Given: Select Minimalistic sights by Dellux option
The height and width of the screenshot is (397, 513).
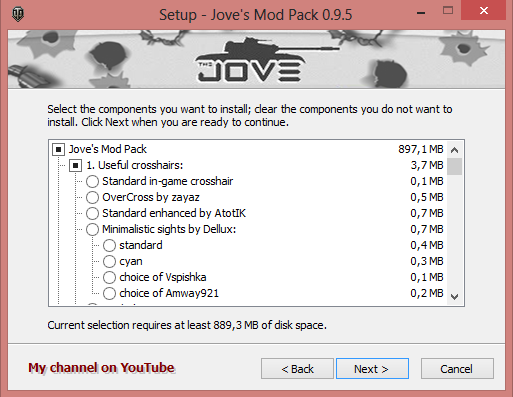Looking at the screenshot, I should 92,229.
